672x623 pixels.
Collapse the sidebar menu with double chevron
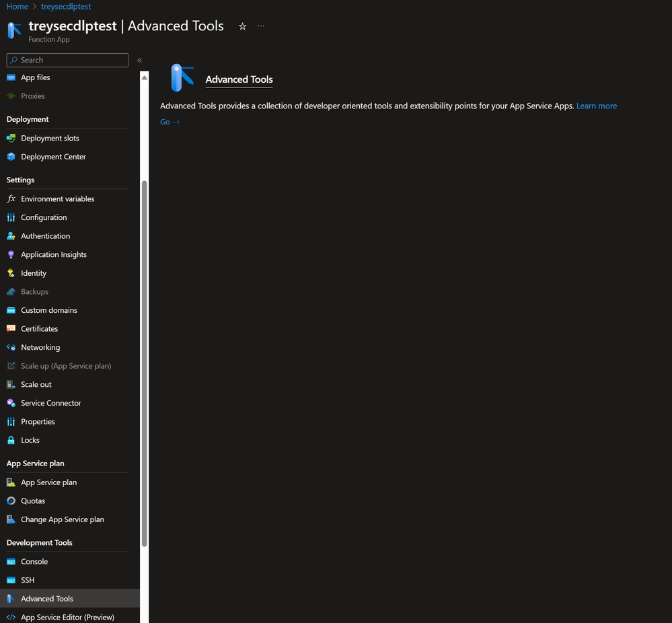140,61
